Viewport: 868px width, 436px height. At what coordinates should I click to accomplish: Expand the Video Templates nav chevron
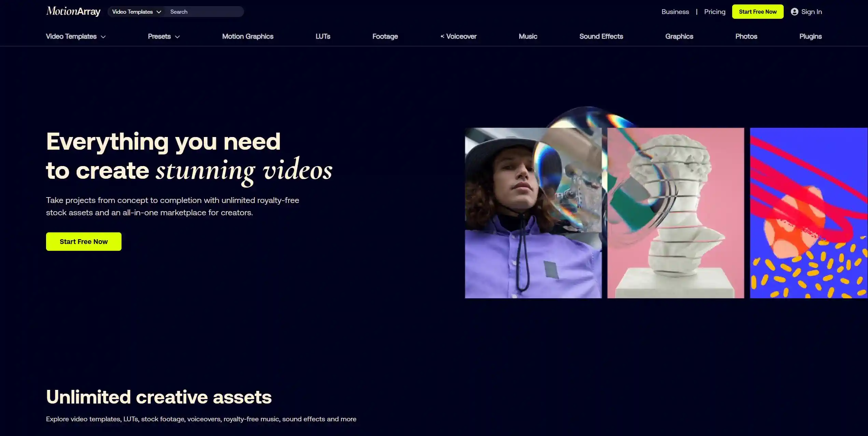(103, 37)
